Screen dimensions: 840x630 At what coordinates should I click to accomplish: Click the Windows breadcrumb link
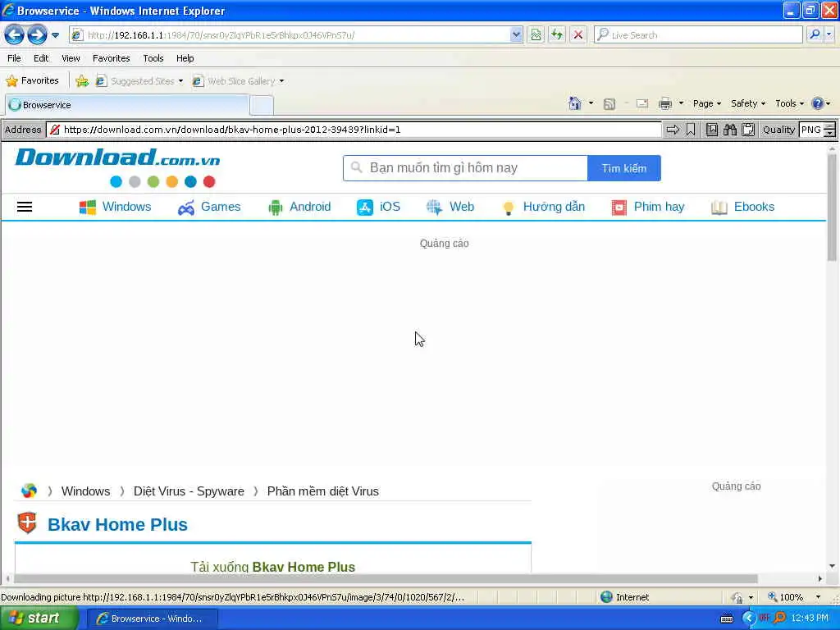pyautogui.click(x=85, y=491)
